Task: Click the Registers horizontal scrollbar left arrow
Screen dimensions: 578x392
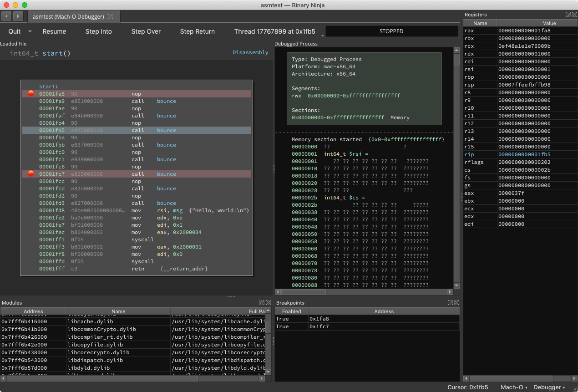Action: pyautogui.click(x=466, y=378)
